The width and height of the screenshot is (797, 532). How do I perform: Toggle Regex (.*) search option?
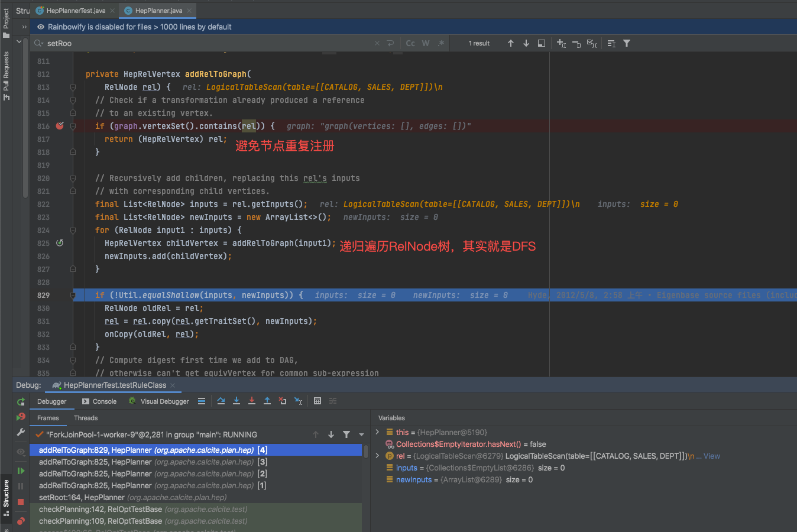point(441,43)
